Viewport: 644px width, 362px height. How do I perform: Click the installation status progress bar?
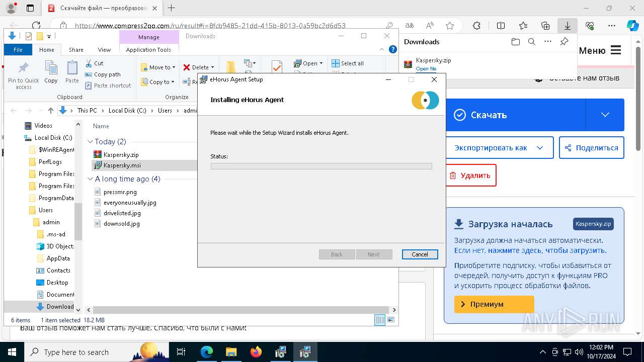click(321, 166)
